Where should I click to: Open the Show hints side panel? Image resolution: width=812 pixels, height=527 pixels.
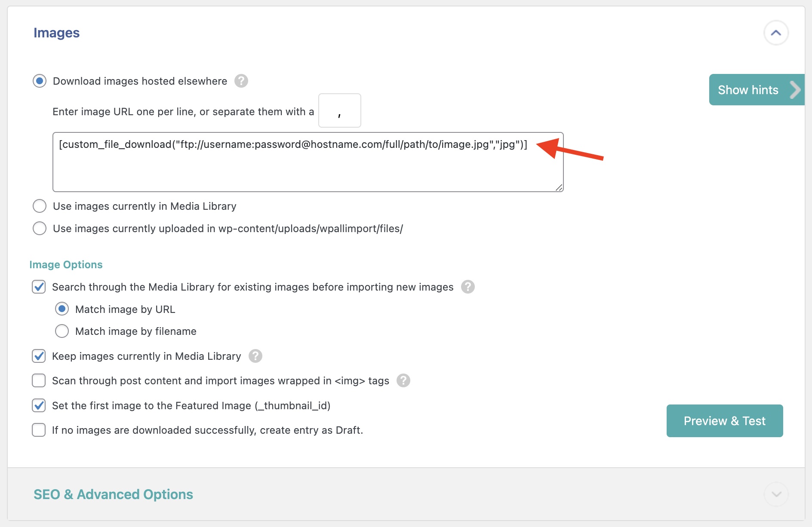757,90
